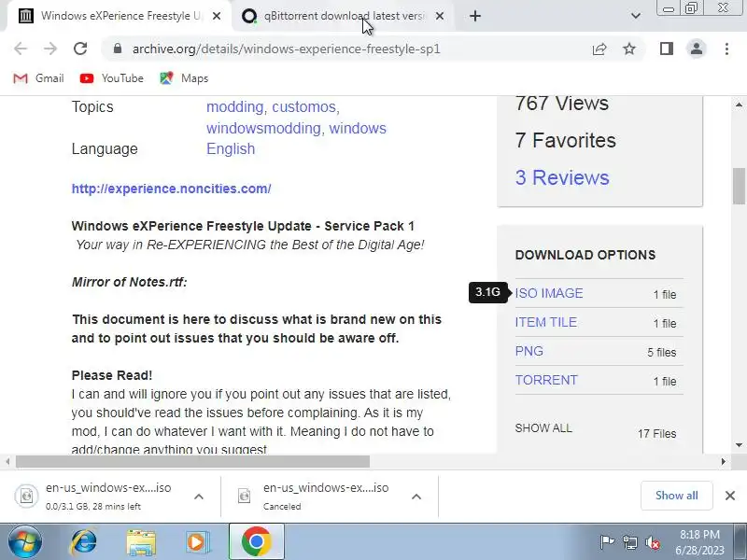Click the Chrome taskbar button
Viewport: 747px width, 560px height.
256,542
